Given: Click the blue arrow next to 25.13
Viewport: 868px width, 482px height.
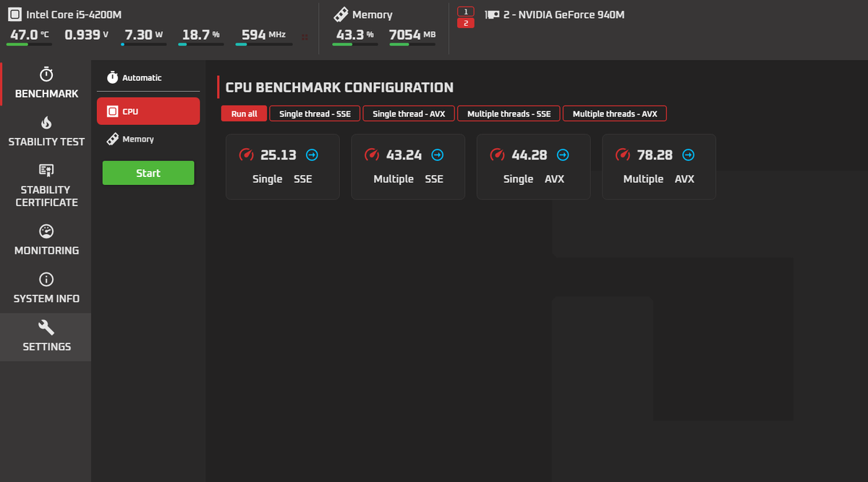Looking at the screenshot, I should pos(312,155).
